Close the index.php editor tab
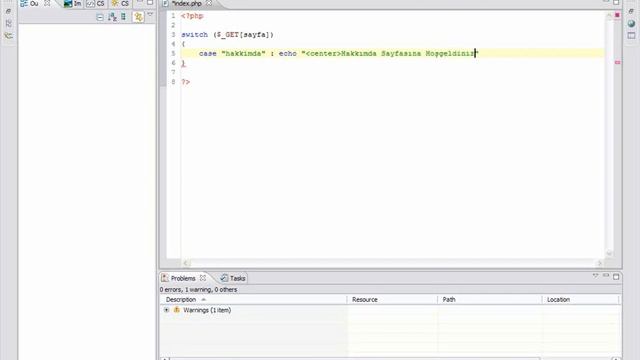The height and width of the screenshot is (360, 640). pyautogui.click(x=209, y=3)
